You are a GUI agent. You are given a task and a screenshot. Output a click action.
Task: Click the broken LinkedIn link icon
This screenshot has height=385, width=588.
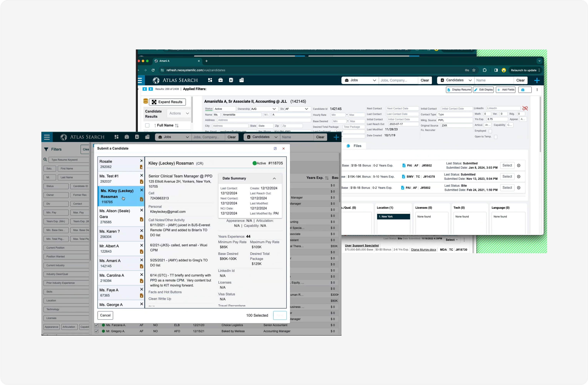pos(525,108)
